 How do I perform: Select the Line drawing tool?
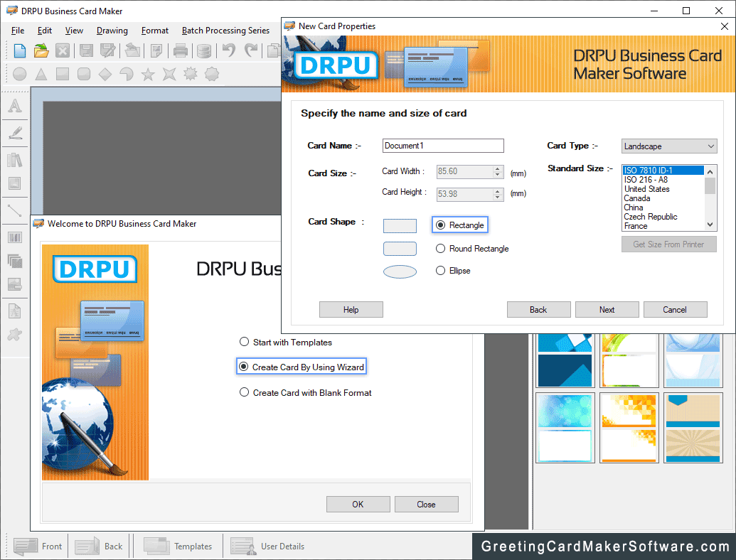pyautogui.click(x=15, y=210)
